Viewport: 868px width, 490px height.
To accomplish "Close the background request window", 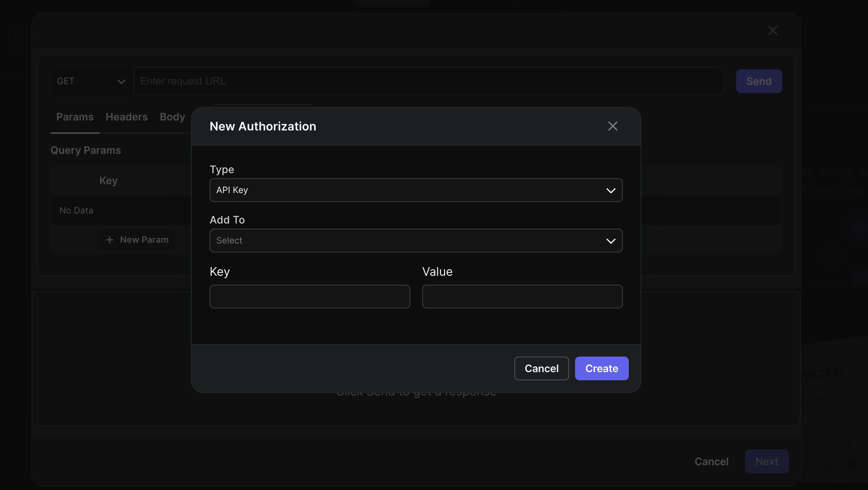I will point(772,30).
